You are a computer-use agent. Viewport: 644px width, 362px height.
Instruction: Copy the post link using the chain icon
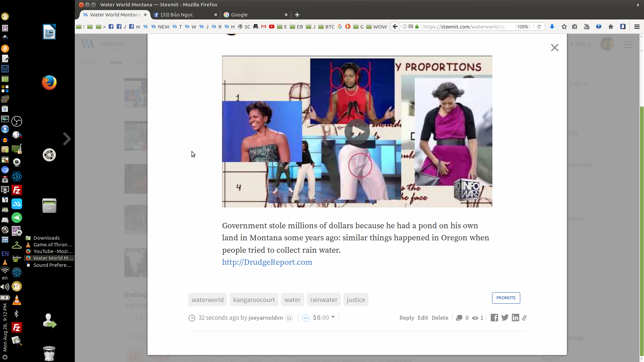[x=525, y=318]
